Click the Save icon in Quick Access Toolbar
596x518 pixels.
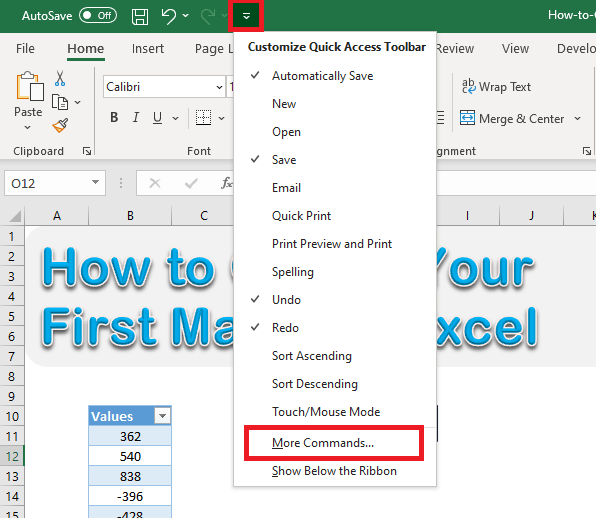pyautogui.click(x=140, y=16)
